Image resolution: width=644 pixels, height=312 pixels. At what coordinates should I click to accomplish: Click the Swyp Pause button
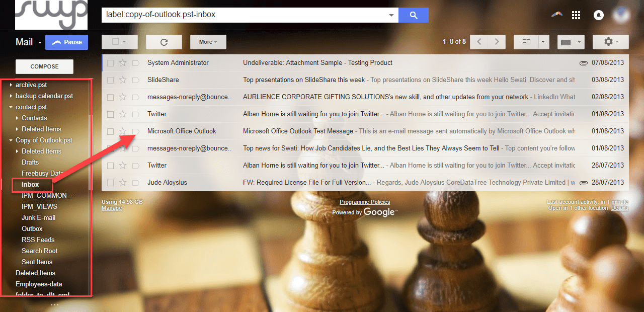[66, 42]
